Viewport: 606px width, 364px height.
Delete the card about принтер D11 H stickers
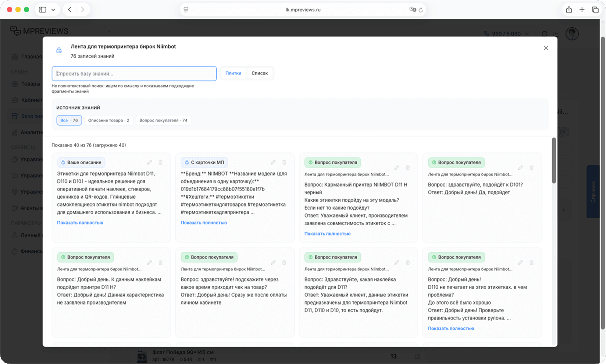161,263
